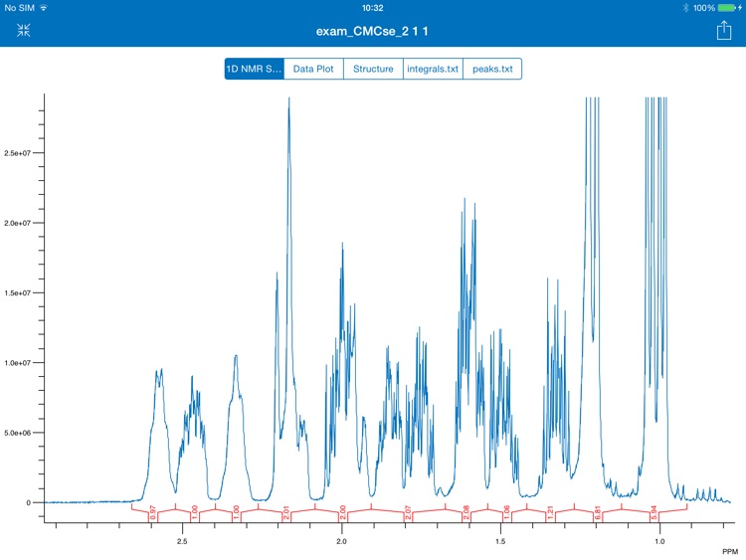Tap the 2.5e+07 intensity label
The width and height of the screenshot is (746, 560).
pos(18,153)
